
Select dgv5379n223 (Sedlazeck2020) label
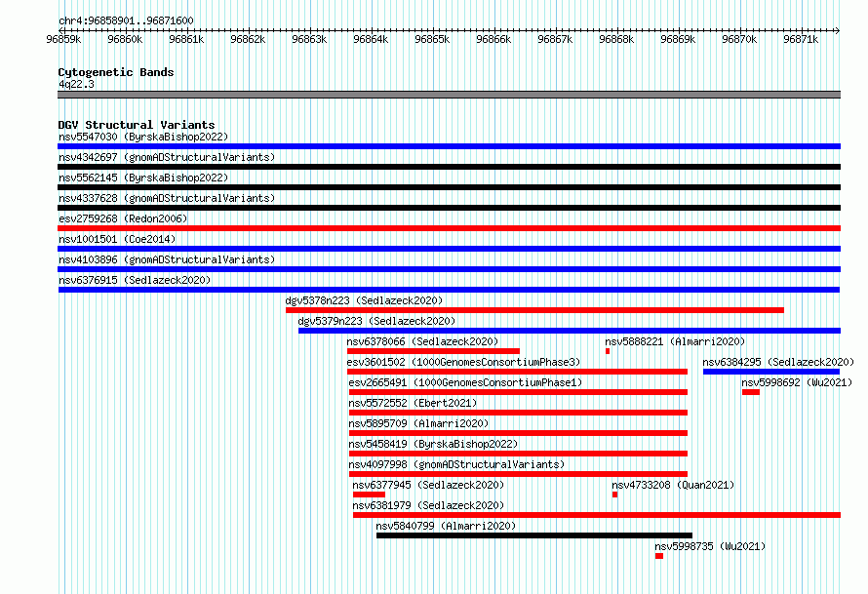coord(376,321)
